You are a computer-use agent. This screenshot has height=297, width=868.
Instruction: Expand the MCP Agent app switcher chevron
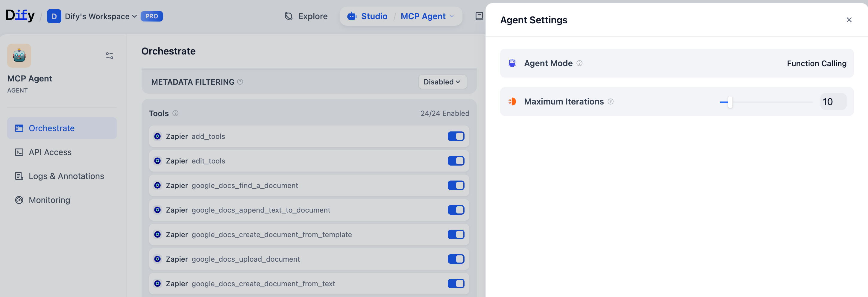[x=452, y=16]
